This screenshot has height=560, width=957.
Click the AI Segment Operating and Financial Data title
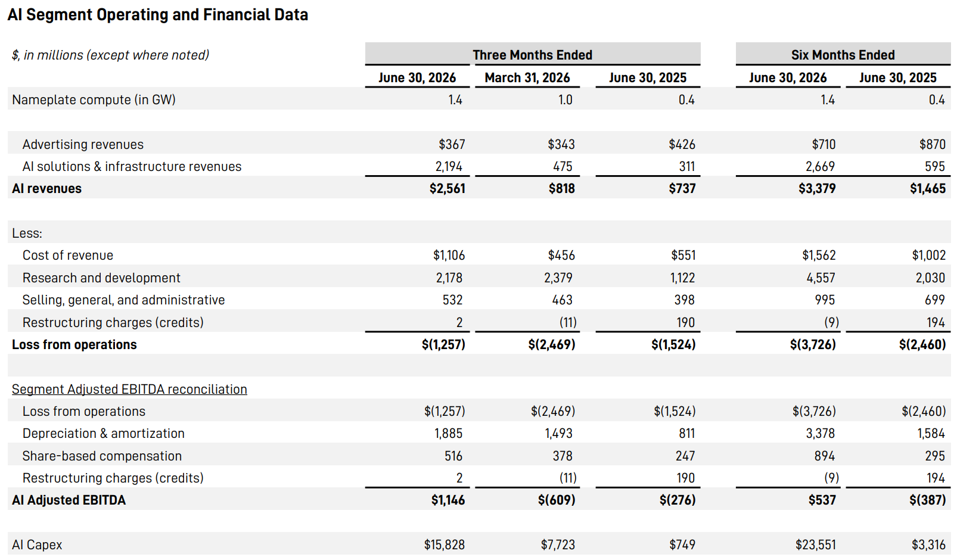tap(158, 15)
